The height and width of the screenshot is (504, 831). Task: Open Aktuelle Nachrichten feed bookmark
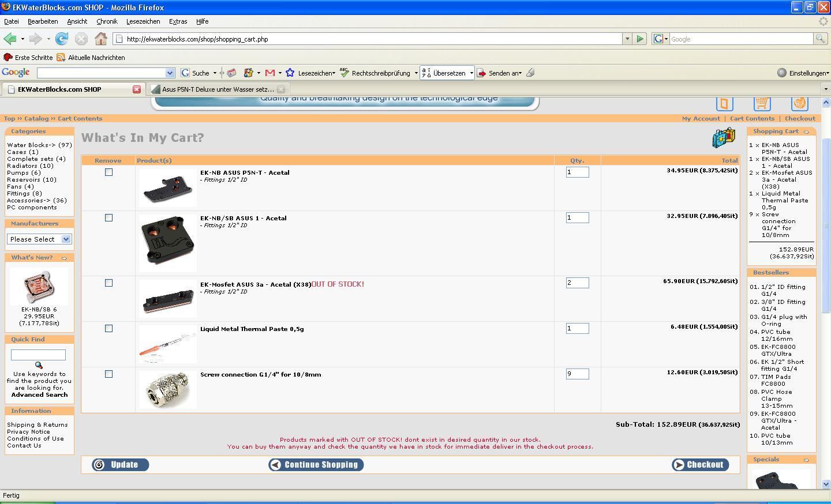click(x=91, y=58)
